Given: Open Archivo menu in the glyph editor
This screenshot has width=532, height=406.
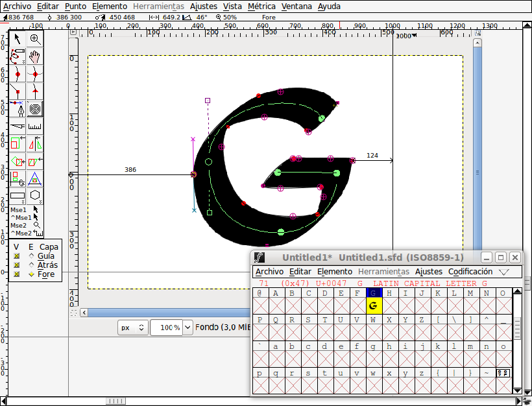Looking at the screenshot, I should (x=17, y=6).
